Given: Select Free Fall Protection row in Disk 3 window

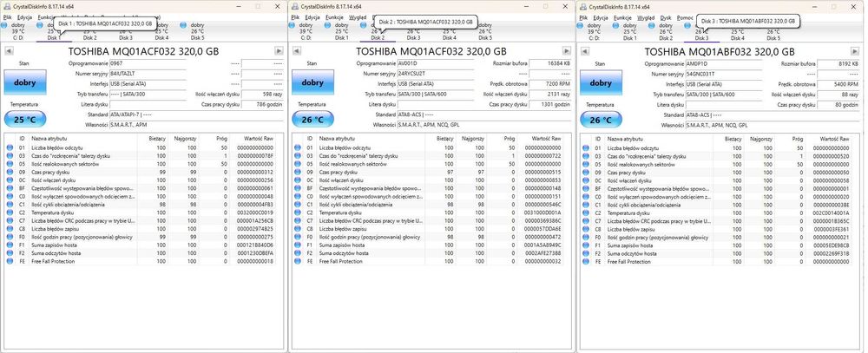Looking at the screenshot, I should 716,261.
